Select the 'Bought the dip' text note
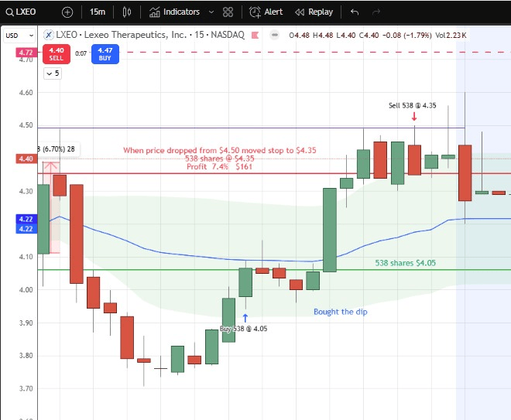Viewport: 511px width, 420px height. pyautogui.click(x=340, y=312)
